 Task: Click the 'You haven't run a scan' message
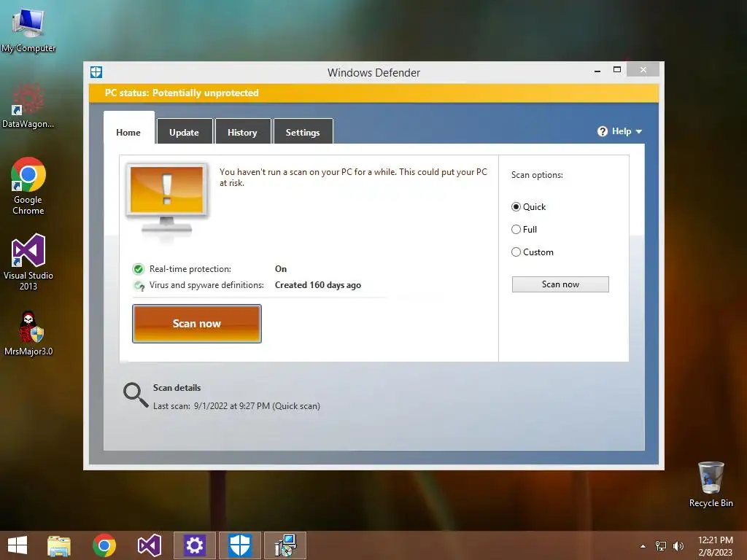pos(353,177)
